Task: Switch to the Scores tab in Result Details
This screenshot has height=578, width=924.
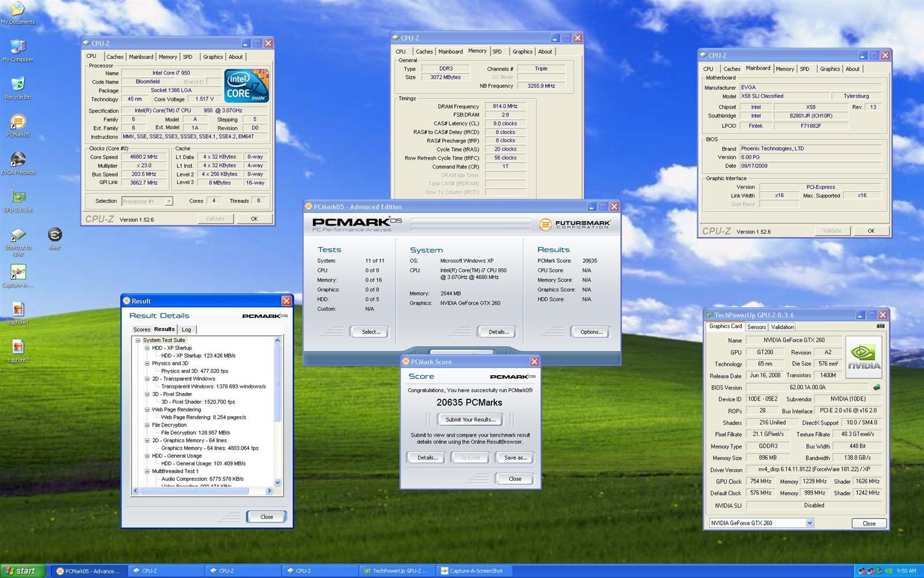Action: coord(141,329)
